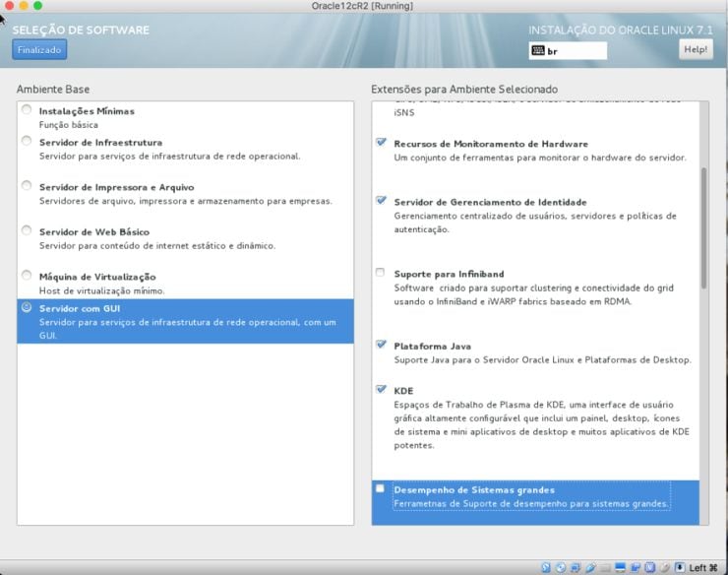This screenshot has height=575, width=728.
Task: Click 'Função básica' description text
Action: pos(68,125)
